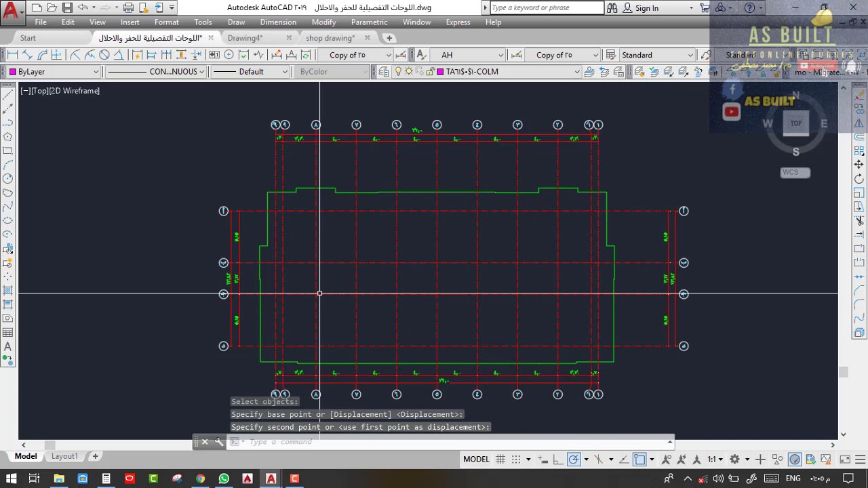Select the Angular dimension tool
Screen dimensions: 868x488
(x=119, y=55)
